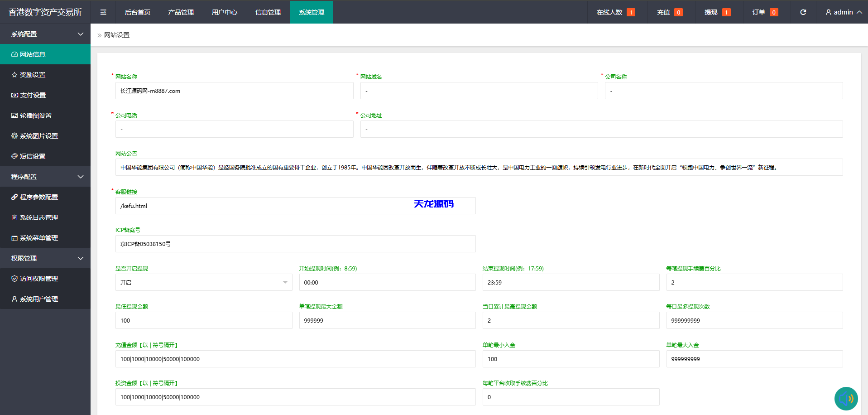This screenshot has height=415, width=868.
Task: Select 短信设置 in the sidebar
Action: 32,156
